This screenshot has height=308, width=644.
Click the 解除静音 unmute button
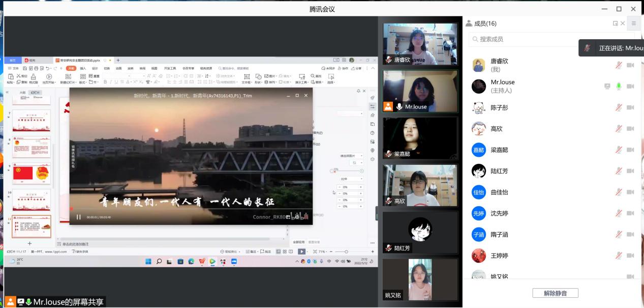tap(555, 293)
